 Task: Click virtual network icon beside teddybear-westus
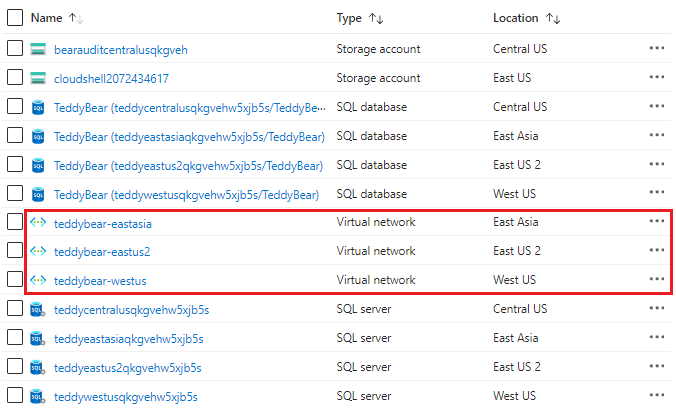(38, 280)
